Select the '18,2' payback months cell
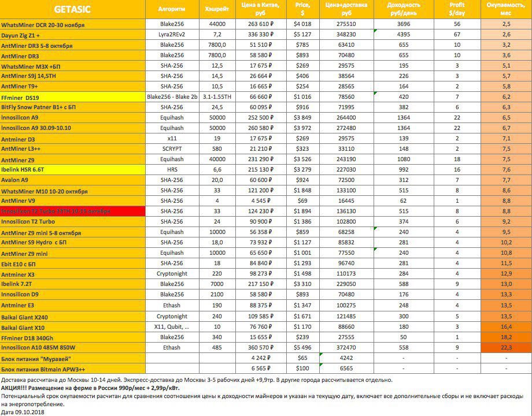This screenshot has width=532, height=416. [x=506, y=337]
